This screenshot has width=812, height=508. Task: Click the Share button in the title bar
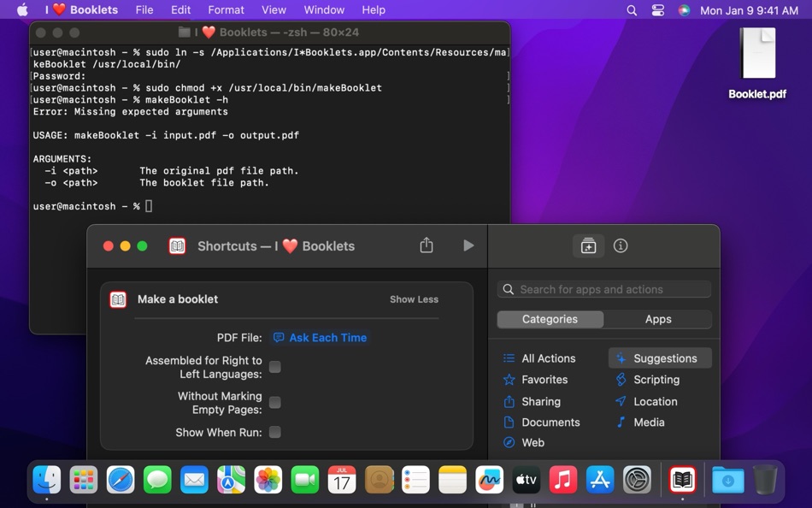coord(427,245)
